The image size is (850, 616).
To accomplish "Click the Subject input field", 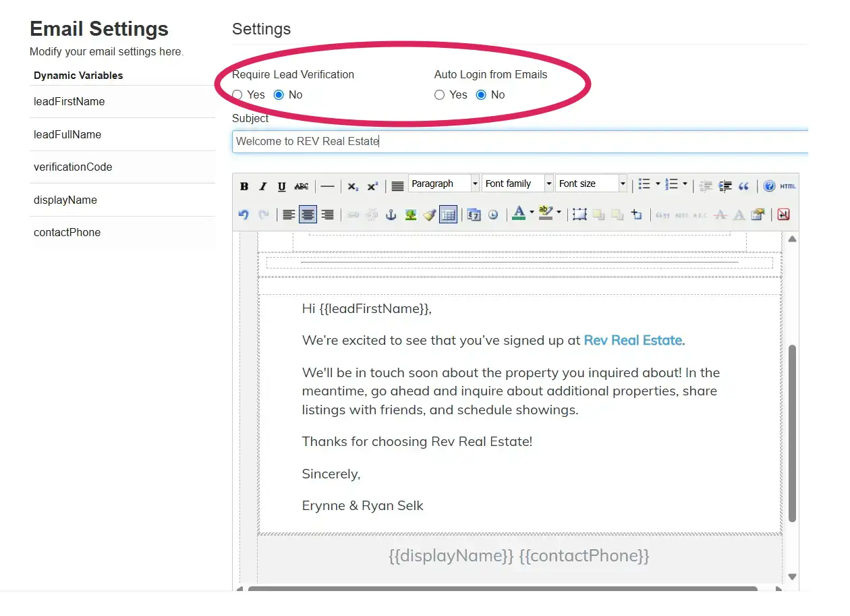I will [x=520, y=142].
